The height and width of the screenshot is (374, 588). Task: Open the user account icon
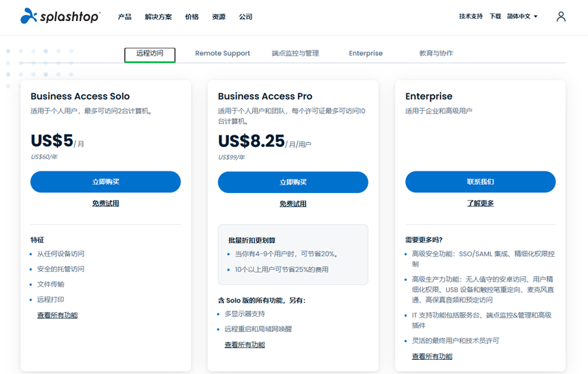pos(561,16)
